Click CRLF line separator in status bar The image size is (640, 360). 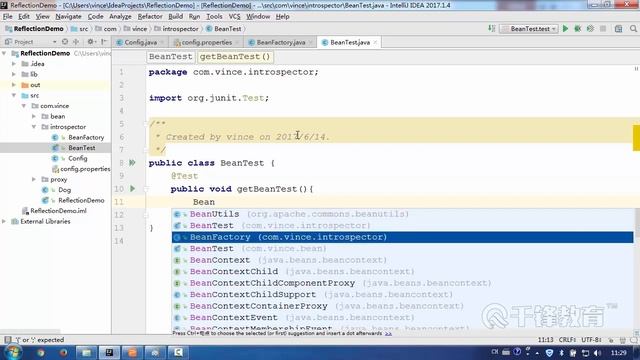567,340
